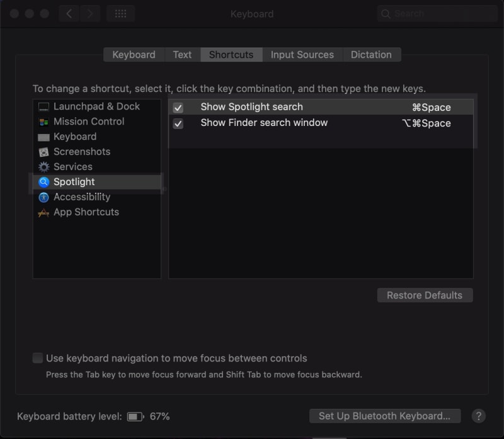Viewport: 504px width, 439px height.
Task: Open help with the question mark button
Action: coord(478,416)
